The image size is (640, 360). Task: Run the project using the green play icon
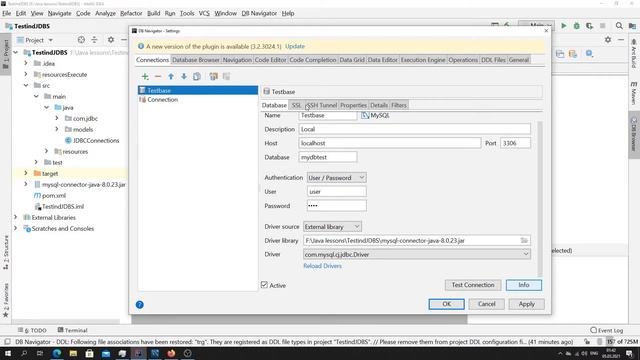564,26
